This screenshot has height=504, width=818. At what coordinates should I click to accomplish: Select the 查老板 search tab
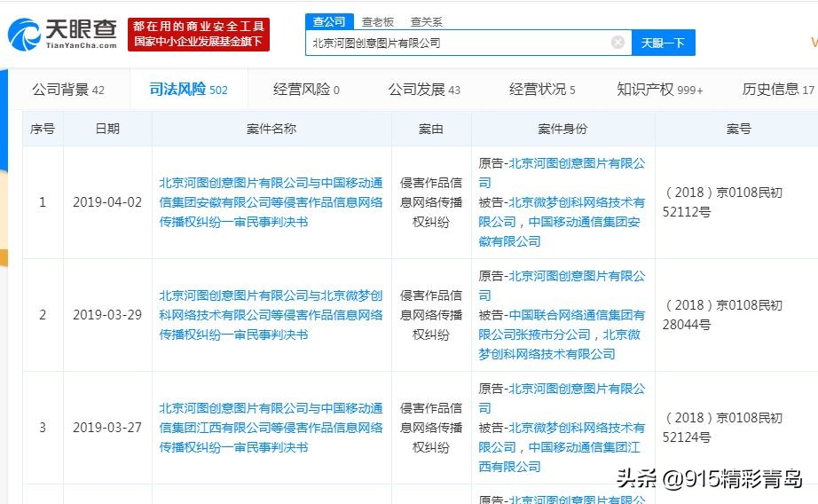(x=378, y=22)
